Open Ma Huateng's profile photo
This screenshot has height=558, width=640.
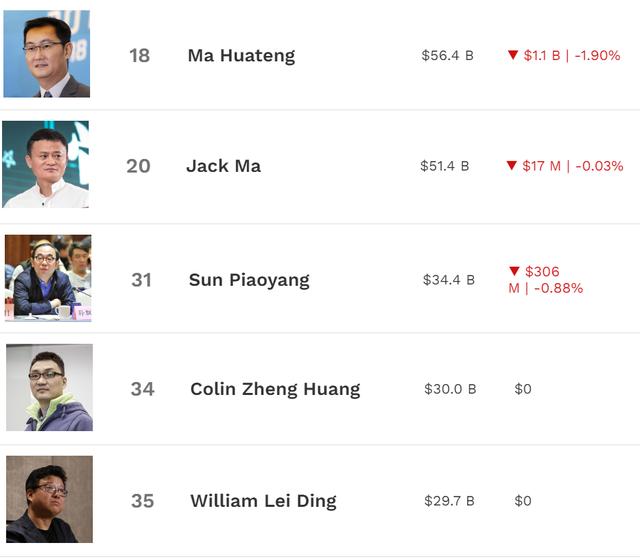[46, 54]
